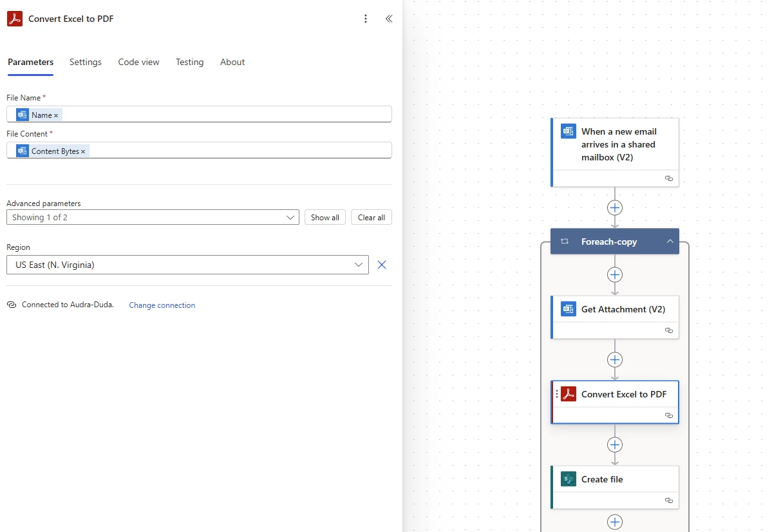The width and height of the screenshot is (772, 532).
Task: Collapse the Foreach-copy loop chevron
Action: (670, 242)
